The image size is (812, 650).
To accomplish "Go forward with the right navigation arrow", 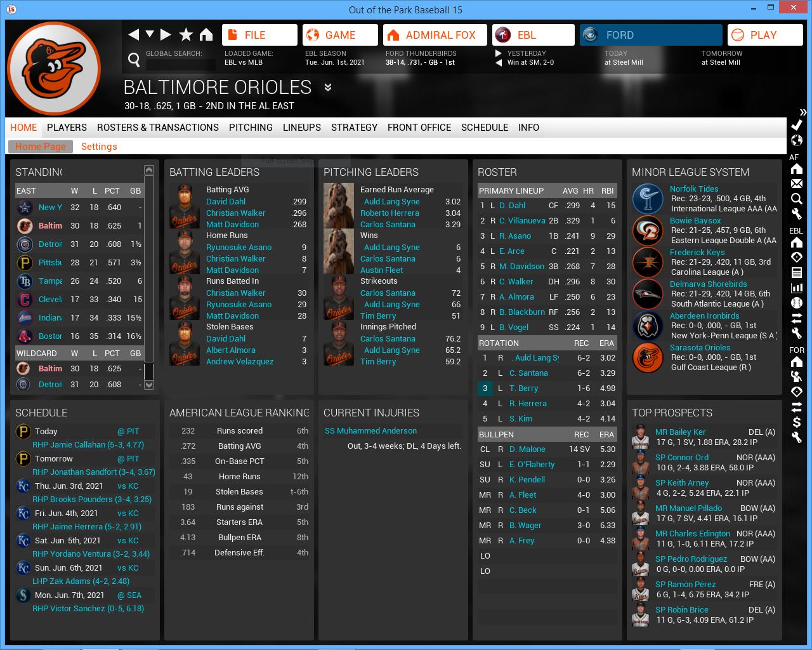I will 166,34.
